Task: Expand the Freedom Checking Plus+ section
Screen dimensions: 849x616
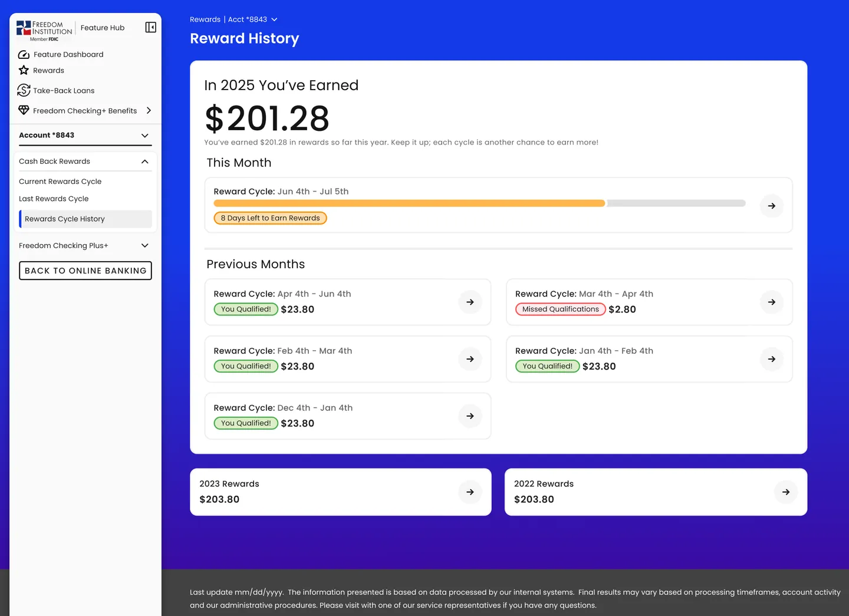Action: tap(144, 245)
